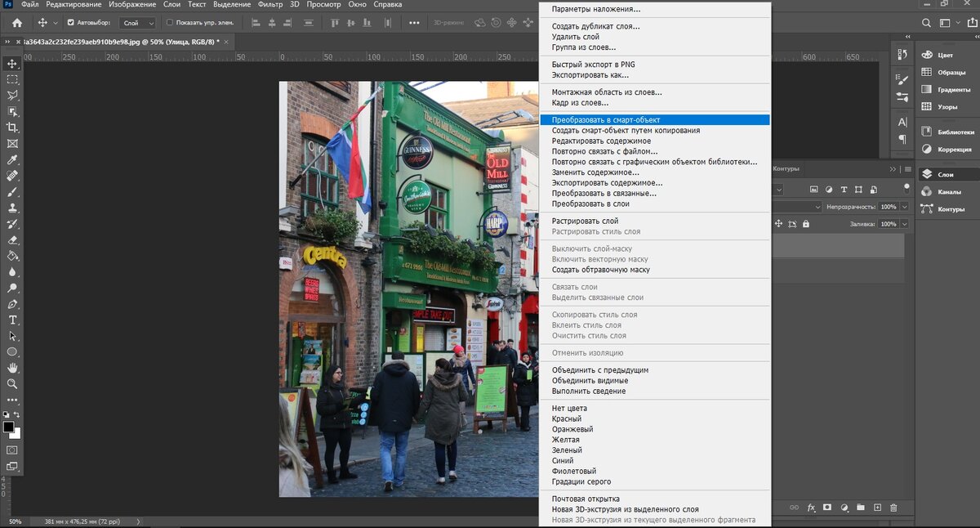
Task: Click the 50% zoom level field
Action: pyautogui.click(x=16, y=521)
